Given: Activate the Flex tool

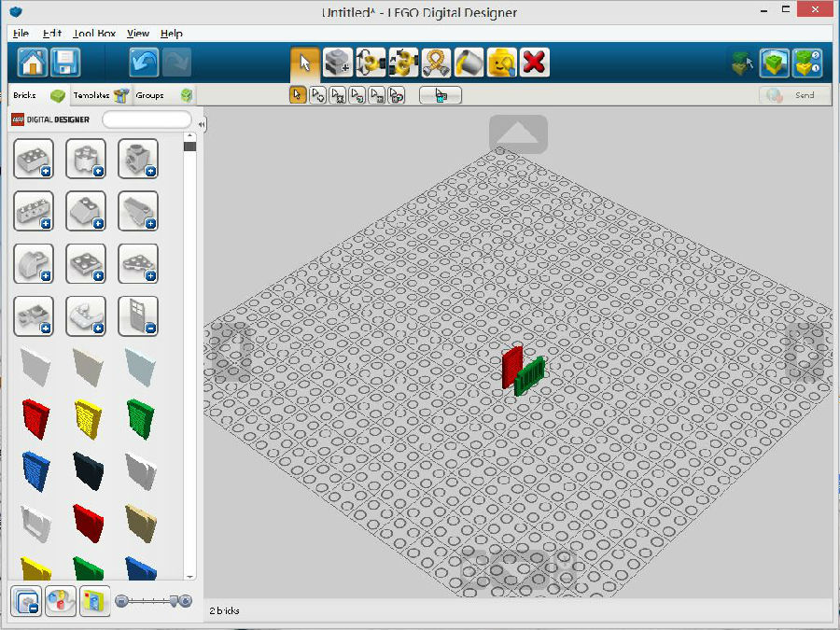Looking at the screenshot, I should coord(436,63).
